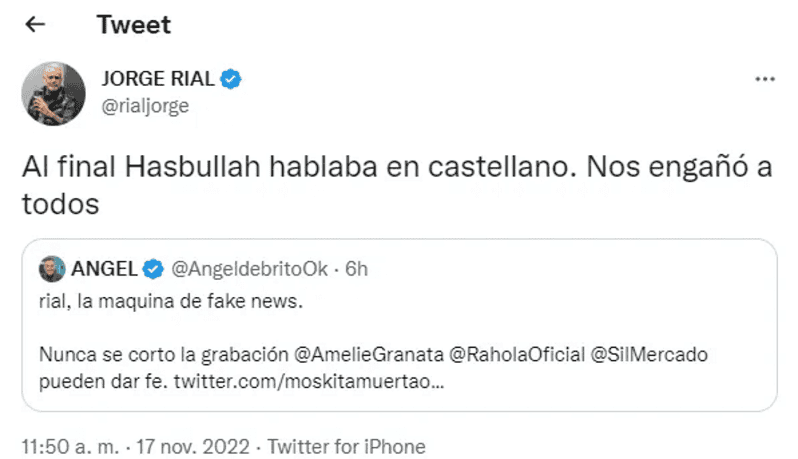Click the verified badge next to ANGEL
The height and width of the screenshot is (459, 798).
point(154,268)
